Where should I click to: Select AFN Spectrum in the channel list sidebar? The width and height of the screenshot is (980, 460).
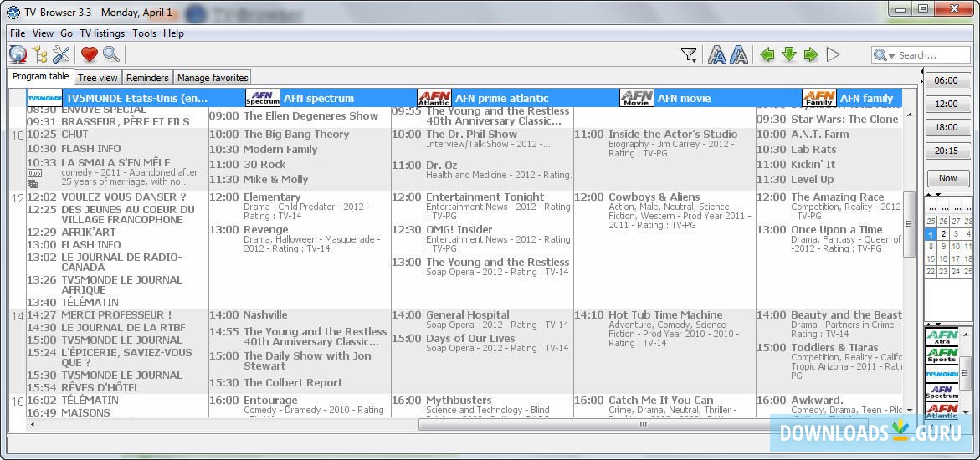coord(942,392)
